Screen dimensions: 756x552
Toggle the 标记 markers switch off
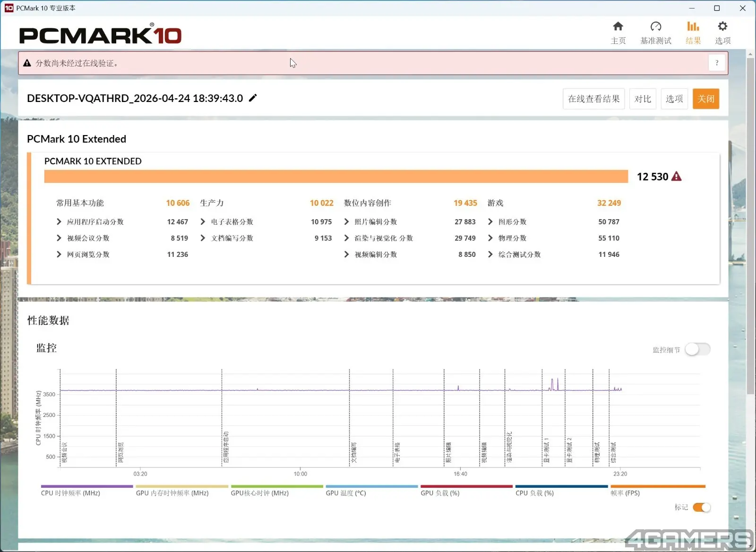[702, 507]
